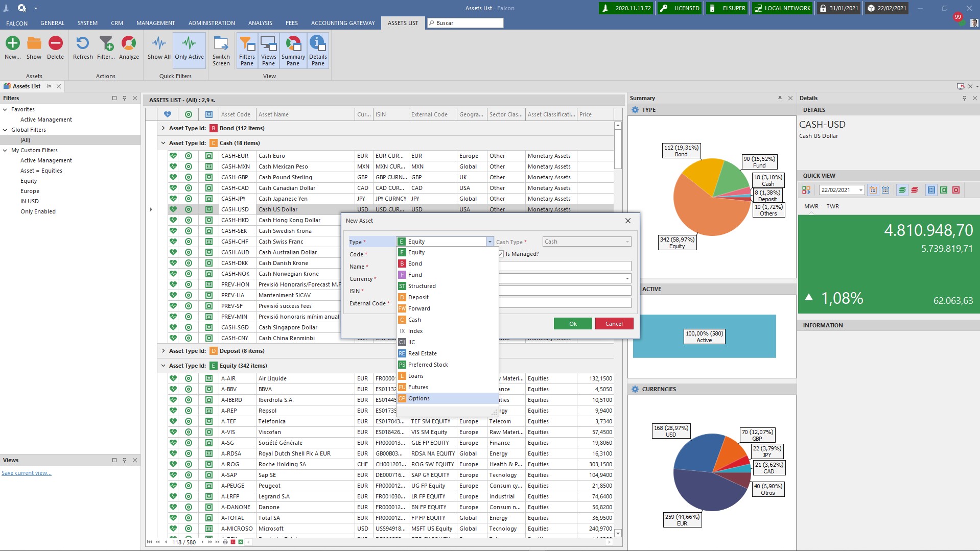Toggle the Views Pane view button
This screenshot has height=551, width=980.
(269, 51)
